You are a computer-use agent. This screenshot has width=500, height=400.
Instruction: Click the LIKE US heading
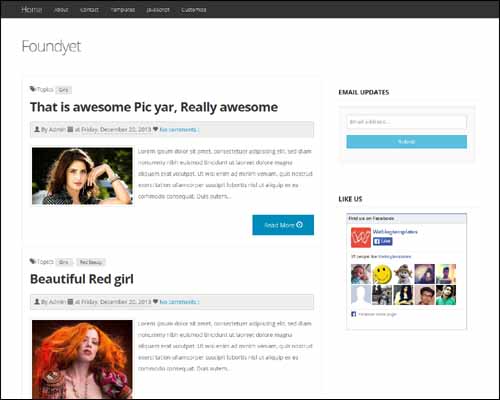point(350,199)
